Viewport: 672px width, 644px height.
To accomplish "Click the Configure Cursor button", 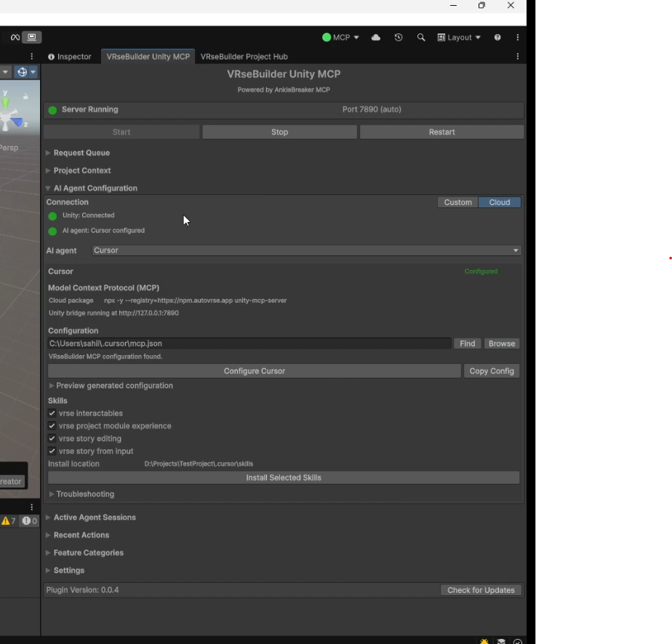I will click(x=255, y=371).
